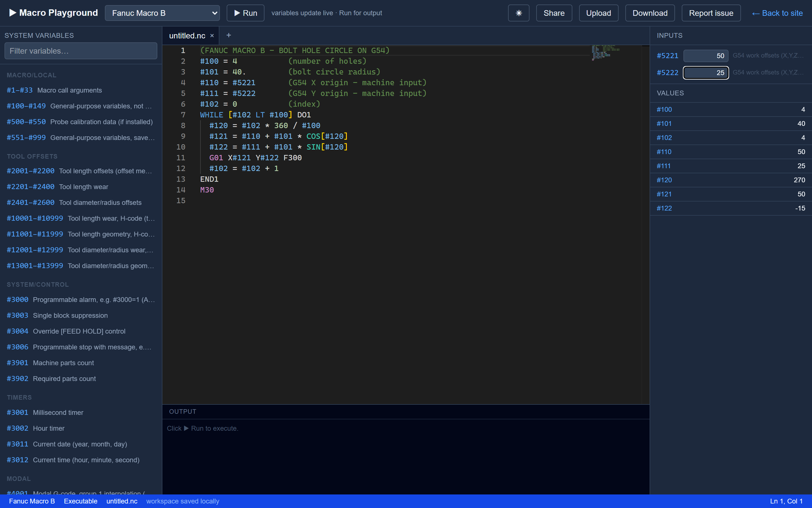
Task: Add a new file tab with plus icon
Action: point(228,35)
